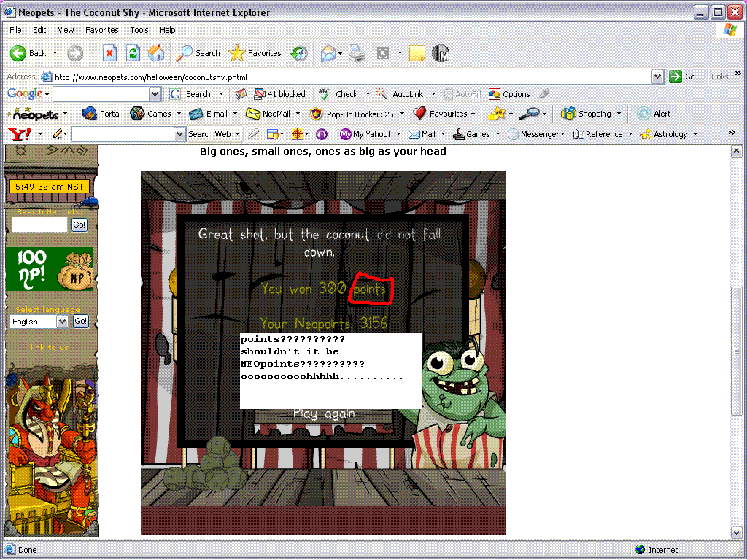Click the Shopping gift icon
This screenshot has width=747, height=560.
click(x=568, y=114)
